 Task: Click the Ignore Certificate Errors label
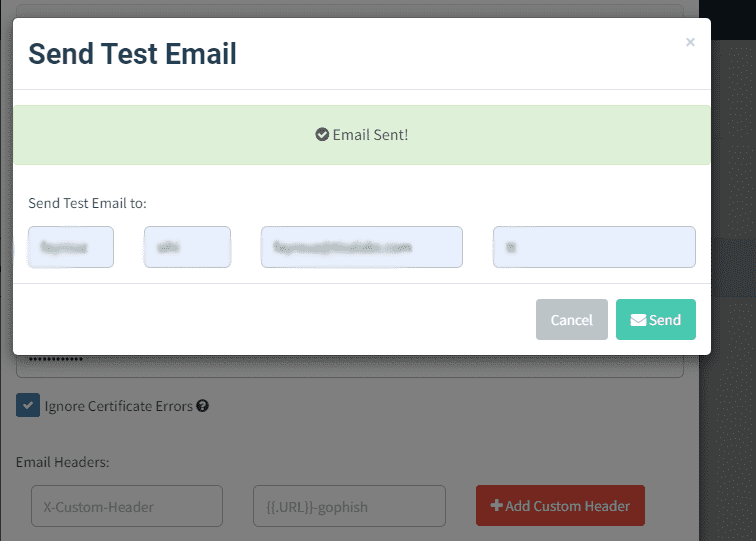[119, 406]
